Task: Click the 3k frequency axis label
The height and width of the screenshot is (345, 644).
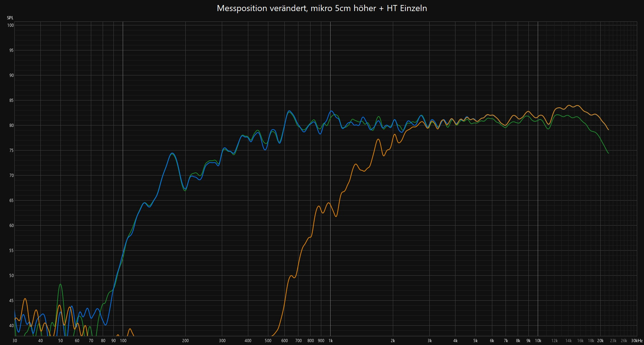Action: (429, 341)
